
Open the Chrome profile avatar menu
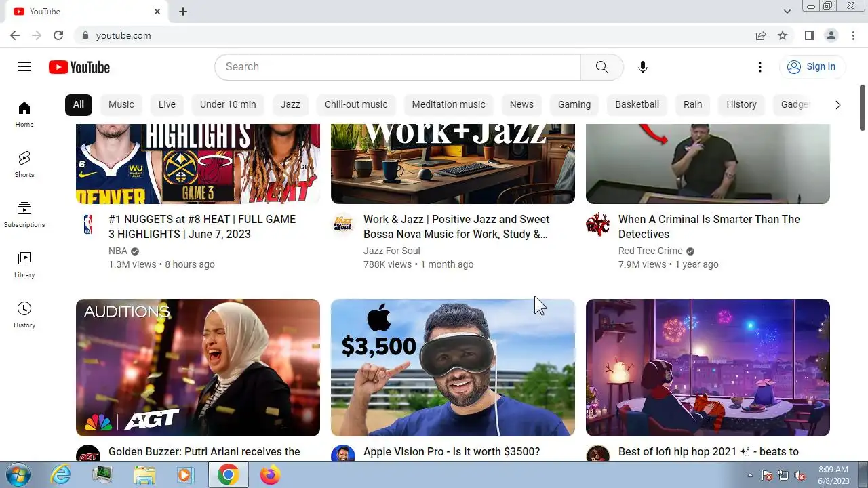[831, 35]
